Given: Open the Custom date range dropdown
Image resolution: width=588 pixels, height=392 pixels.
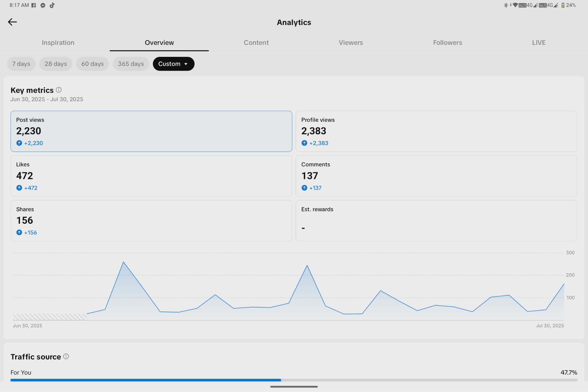Looking at the screenshot, I should 173,64.
